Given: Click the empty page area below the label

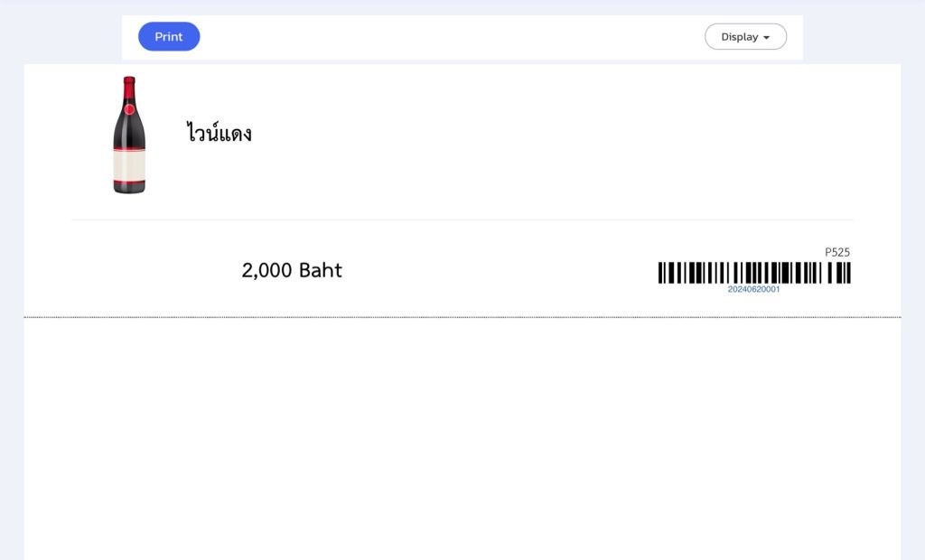Looking at the screenshot, I should click(462, 440).
